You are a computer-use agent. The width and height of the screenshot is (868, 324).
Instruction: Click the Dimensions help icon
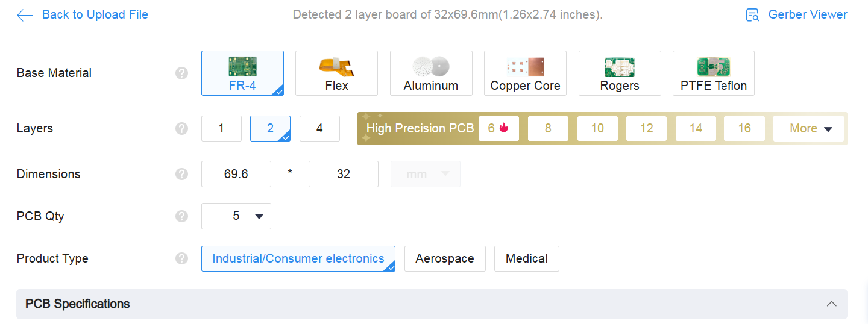click(x=181, y=174)
